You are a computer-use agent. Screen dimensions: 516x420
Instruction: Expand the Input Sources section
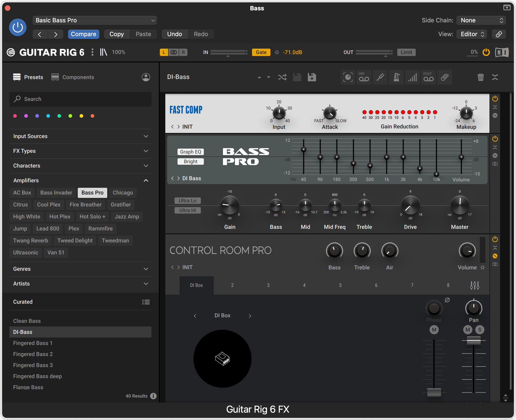[80, 136]
